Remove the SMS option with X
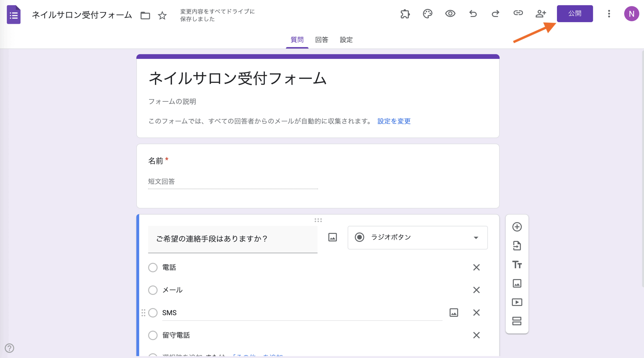 point(476,313)
